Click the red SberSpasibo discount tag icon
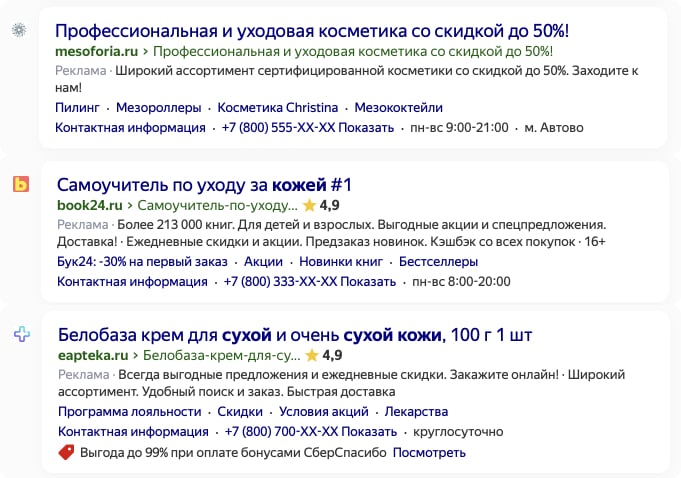This screenshot has height=478, width=681. click(66, 452)
